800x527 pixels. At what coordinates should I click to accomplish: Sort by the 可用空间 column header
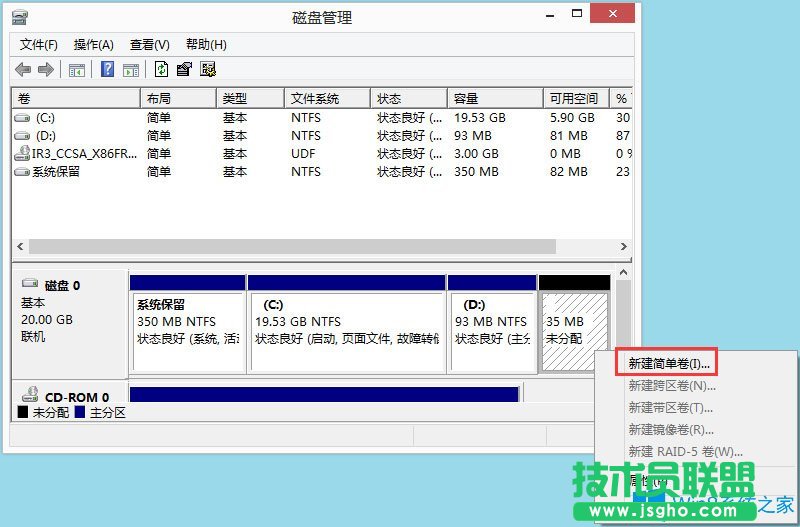577,98
